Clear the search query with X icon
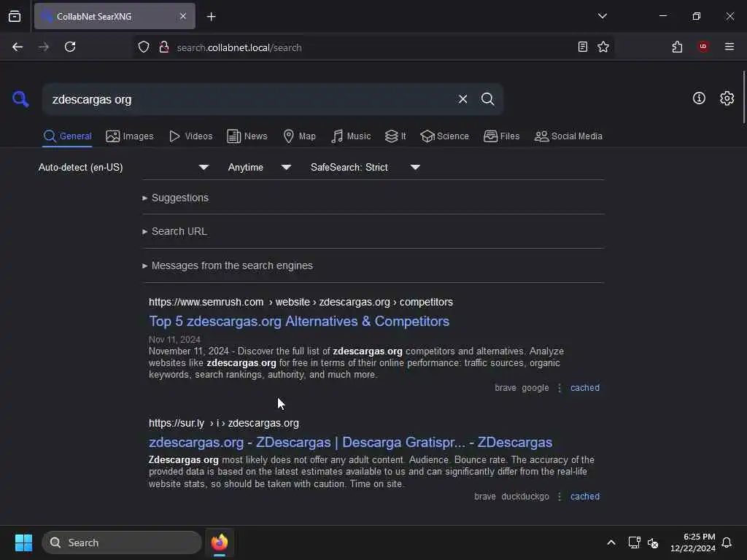Screen dimensions: 747x560 pos(462,99)
